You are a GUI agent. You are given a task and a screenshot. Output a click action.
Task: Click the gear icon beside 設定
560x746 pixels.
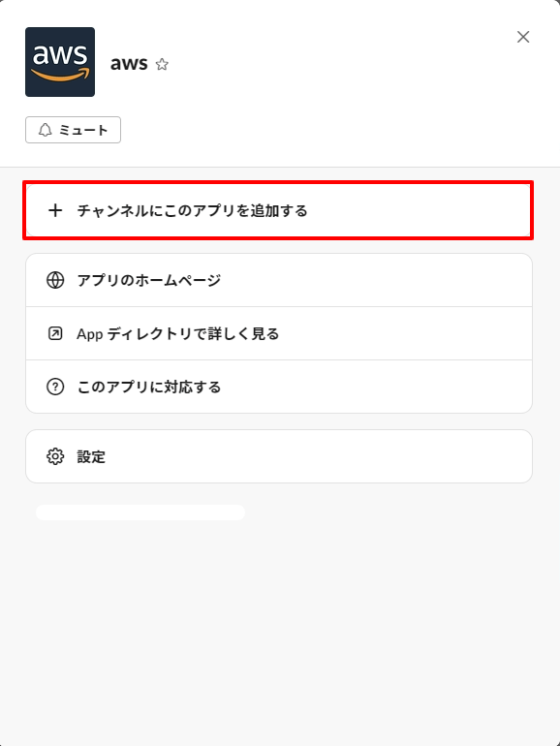click(55, 456)
